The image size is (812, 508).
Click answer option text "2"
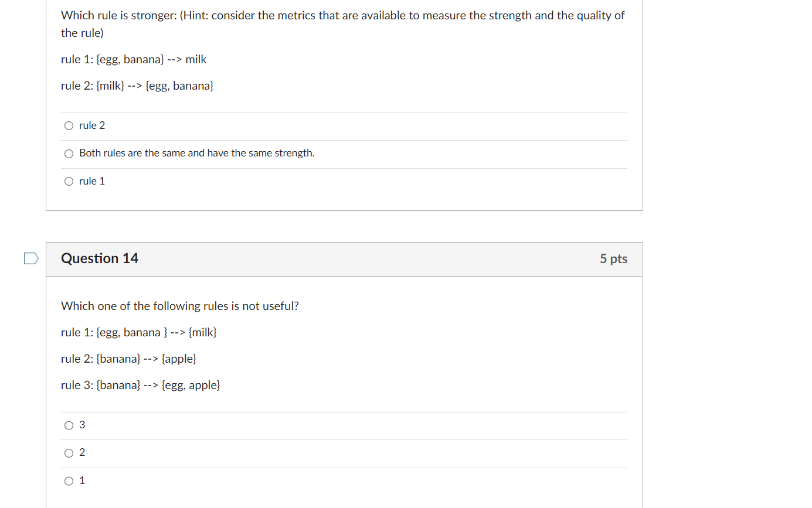81,452
